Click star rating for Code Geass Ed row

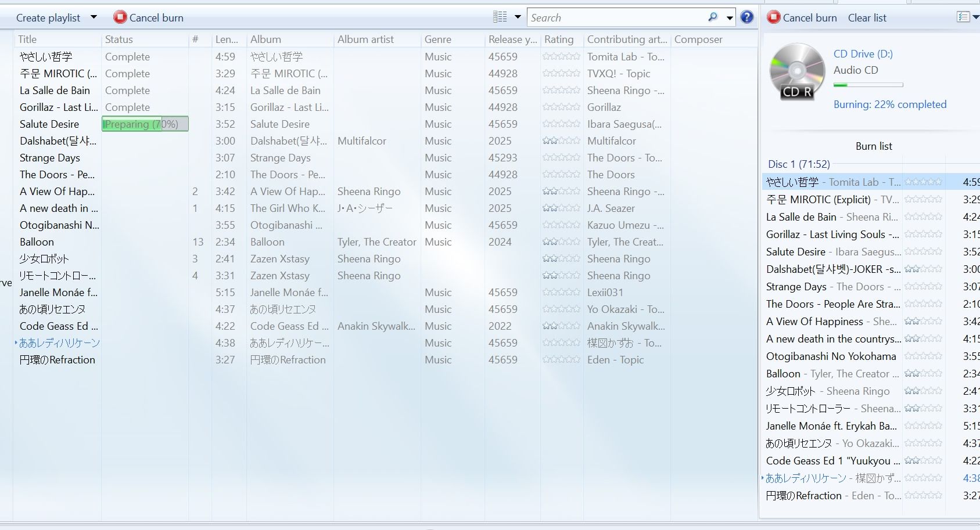[x=561, y=326]
